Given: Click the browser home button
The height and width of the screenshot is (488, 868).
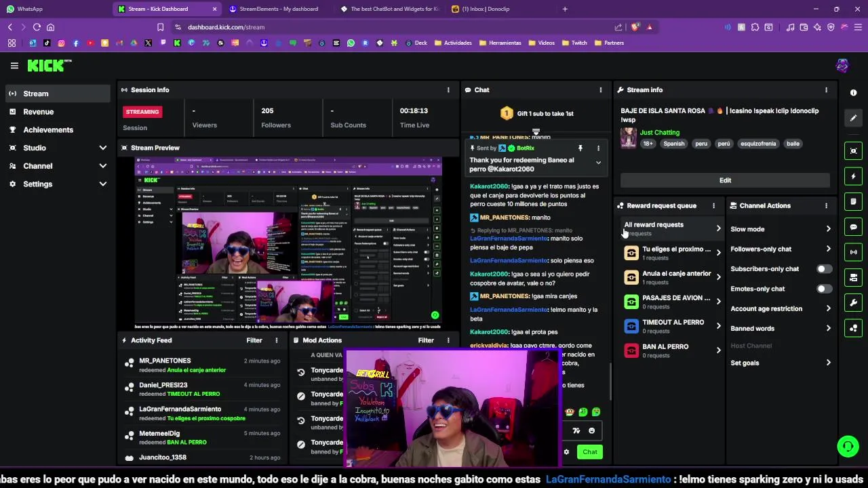Looking at the screenshot, I should point(50,27).
